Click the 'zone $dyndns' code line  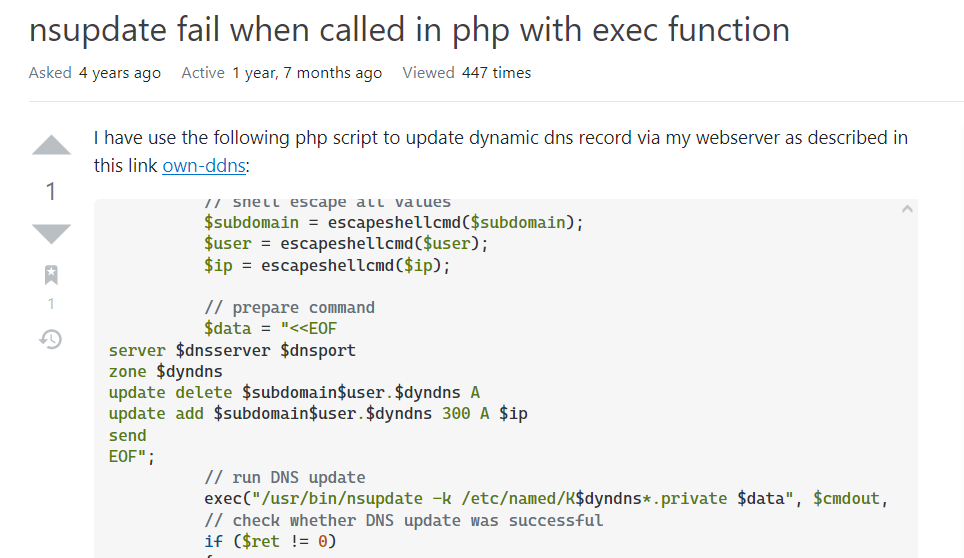165,372
